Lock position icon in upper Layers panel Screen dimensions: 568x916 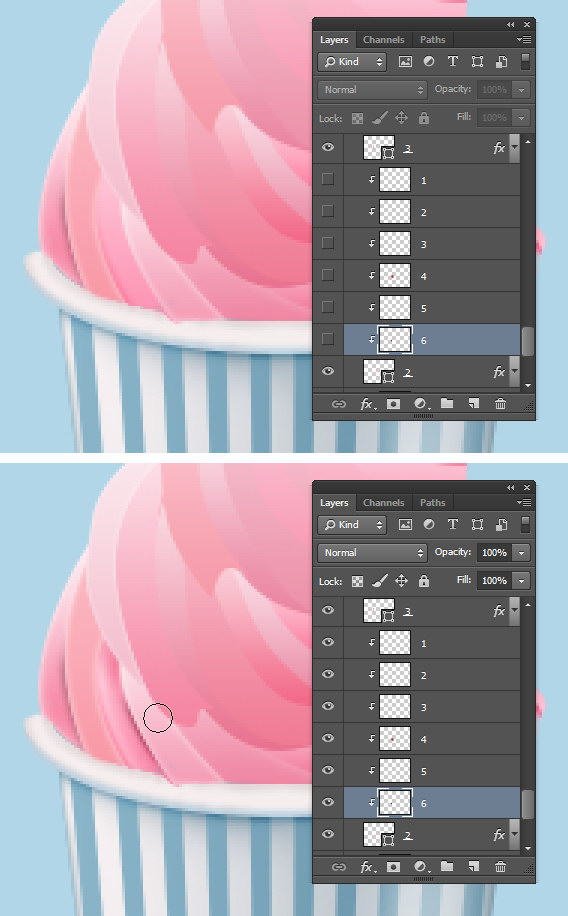coord(401,118)
